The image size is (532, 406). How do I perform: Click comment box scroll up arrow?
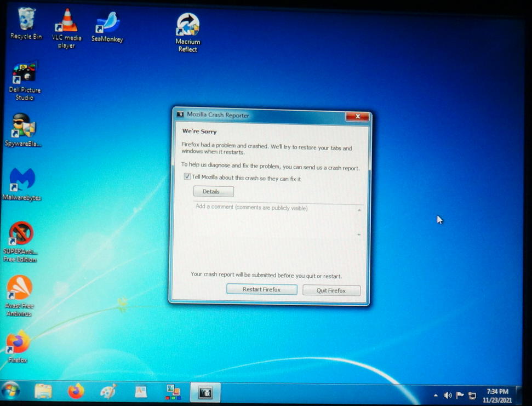359,210
